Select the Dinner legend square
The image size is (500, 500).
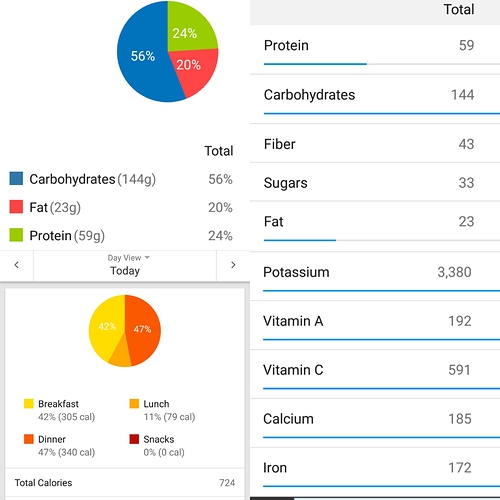29,439
